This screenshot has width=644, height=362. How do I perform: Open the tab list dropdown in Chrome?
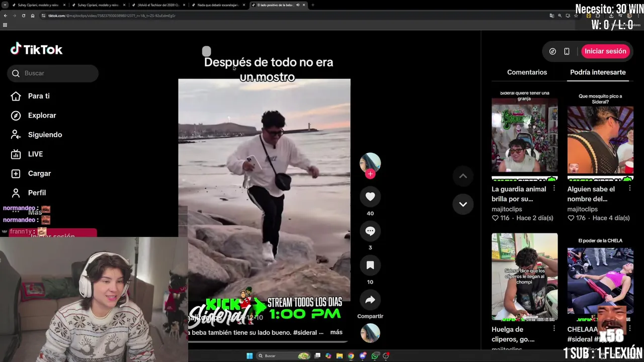(x=5, y=5)
